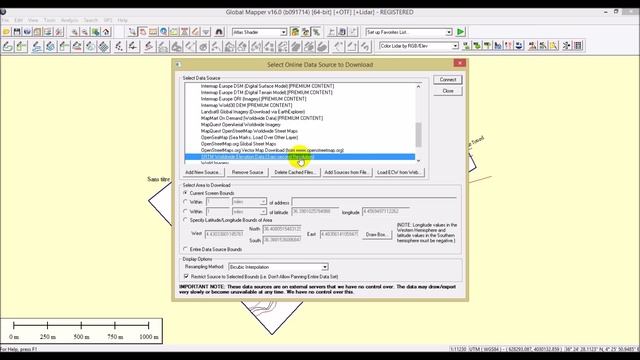Click the Open Data Files folder icon
640x360 pixels.
[x=6, y=32]
